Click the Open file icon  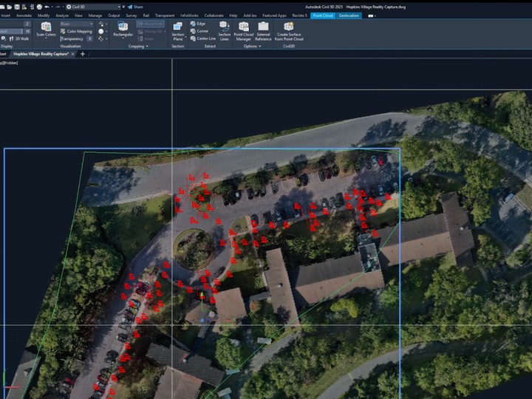[10, 7]
